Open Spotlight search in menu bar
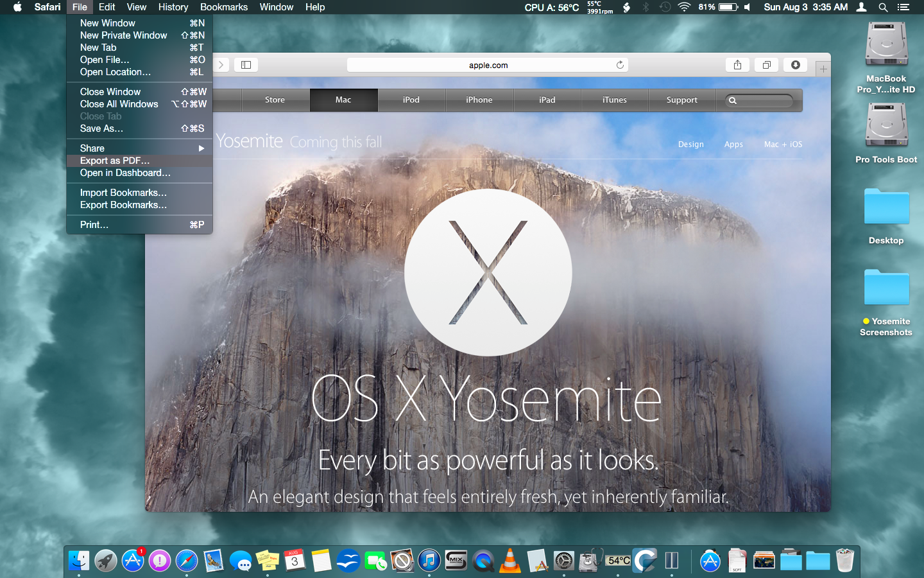 click(883, 7)
